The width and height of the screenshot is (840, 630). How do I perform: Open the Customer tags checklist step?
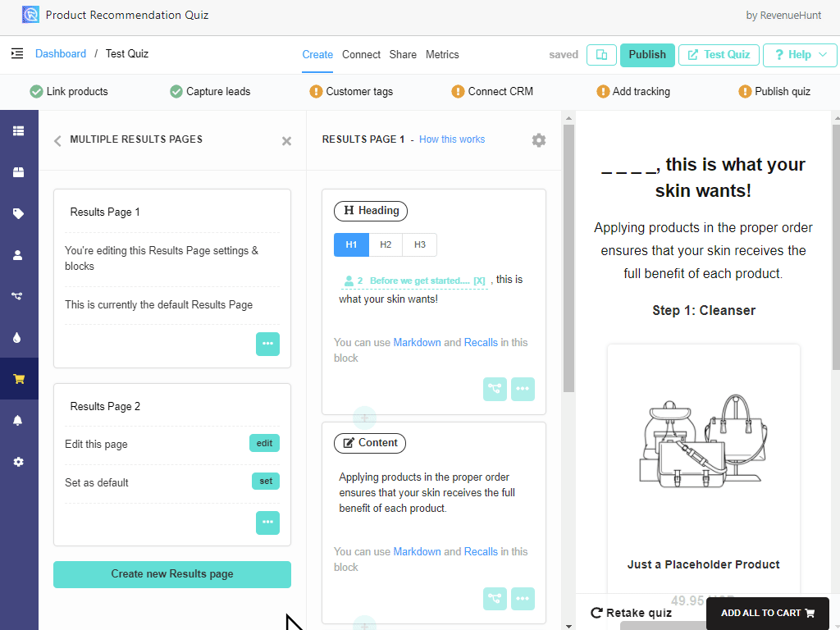click(351, 92)
